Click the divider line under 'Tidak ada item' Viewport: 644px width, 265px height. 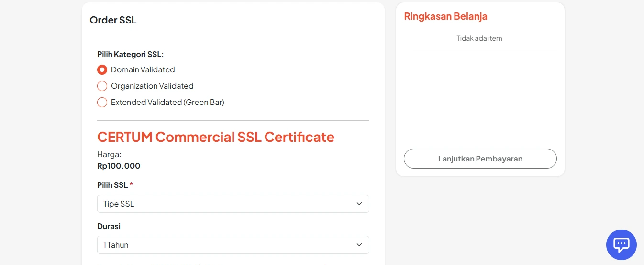(480, 51)
